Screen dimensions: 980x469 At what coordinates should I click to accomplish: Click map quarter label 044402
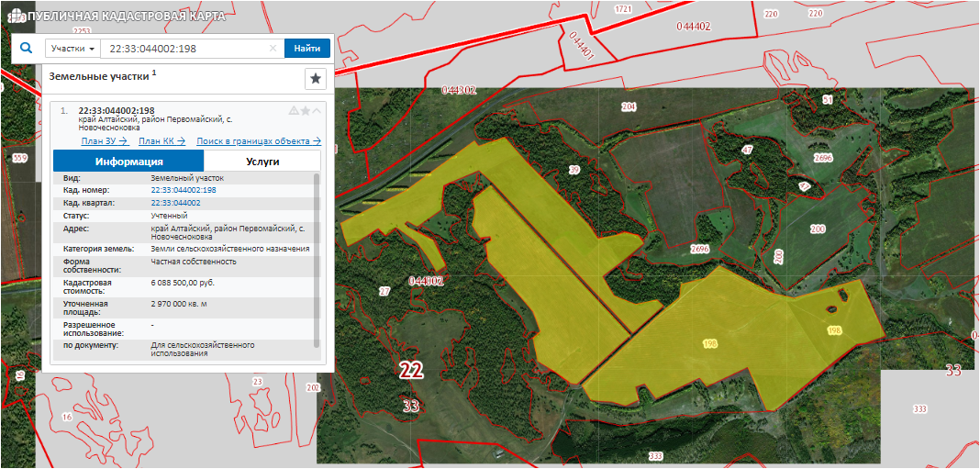coord(693,27)
